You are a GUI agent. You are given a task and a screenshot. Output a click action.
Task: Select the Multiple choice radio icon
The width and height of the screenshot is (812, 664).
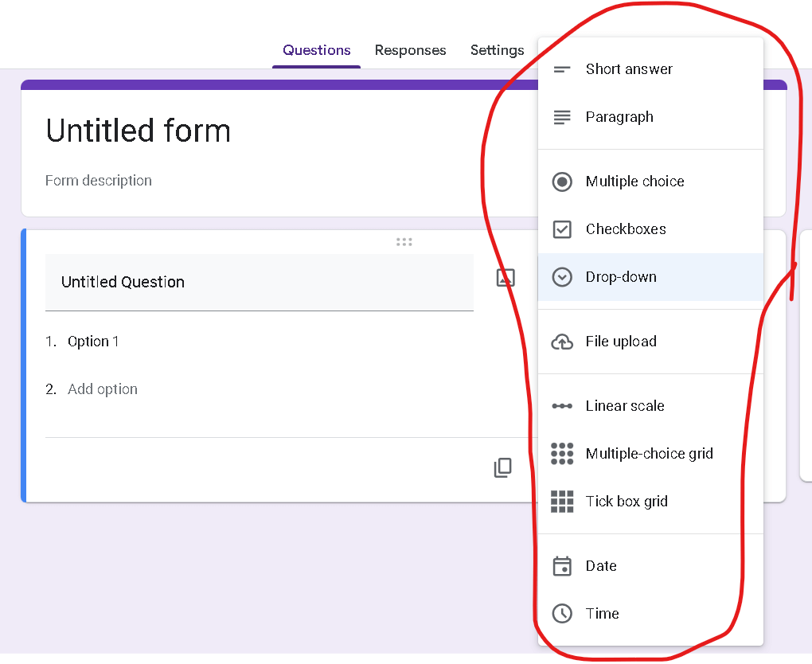[x=562, y=182]
